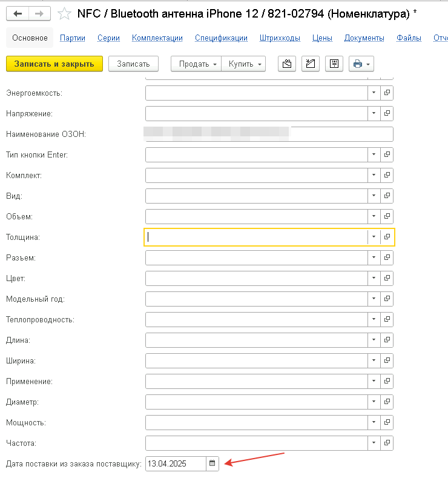Open the Тип кнопки Enter value icon
This screenshot has height=478, width=448.
[387, 154]
